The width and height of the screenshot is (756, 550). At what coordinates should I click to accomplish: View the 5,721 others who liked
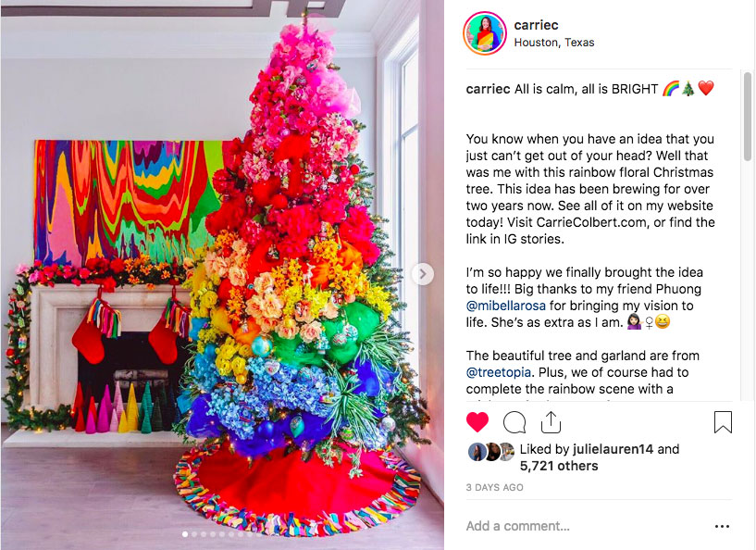[x=559, y=466]
